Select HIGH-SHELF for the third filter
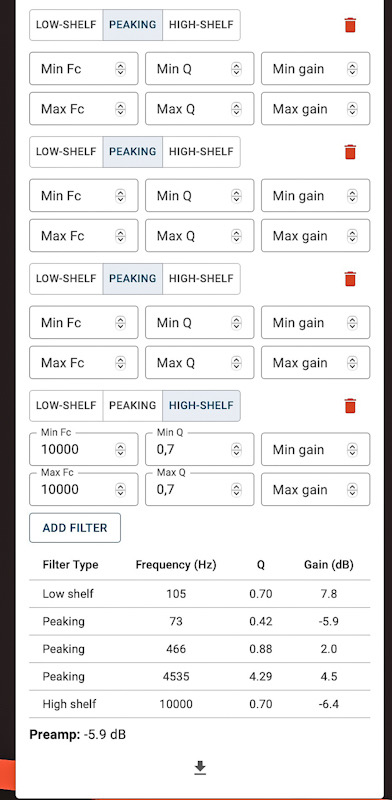This screenshot has width=392, height=800. [x=201, y=279]
